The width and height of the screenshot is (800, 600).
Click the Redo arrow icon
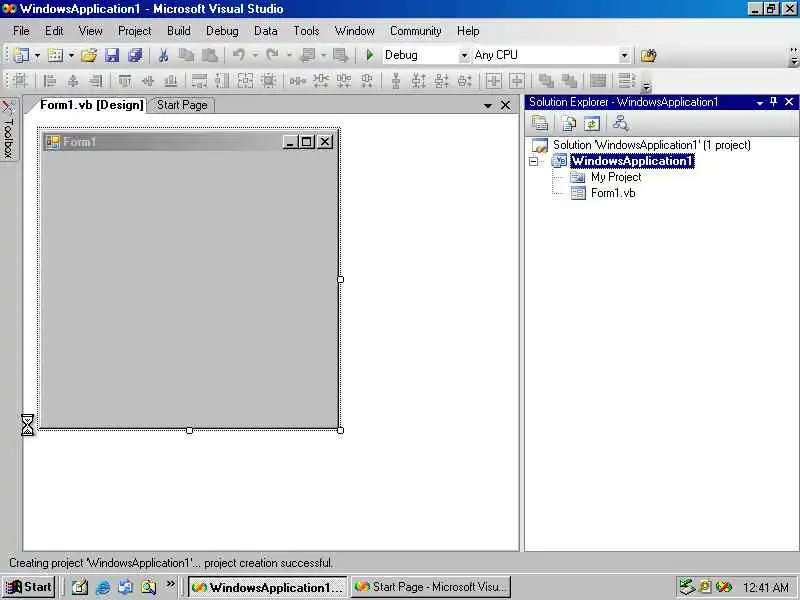click(272, 55)
